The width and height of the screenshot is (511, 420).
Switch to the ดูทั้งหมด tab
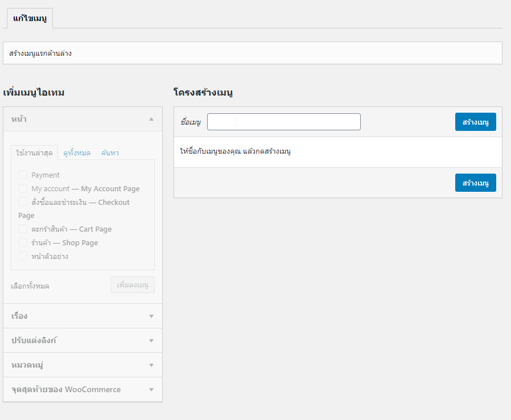click(x=77, y=153)
